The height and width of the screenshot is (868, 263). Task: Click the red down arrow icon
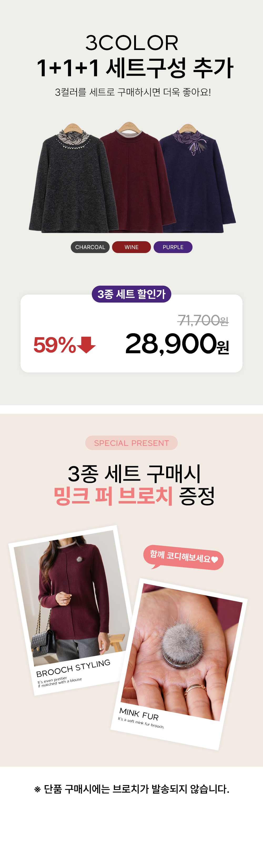point(87,345)
